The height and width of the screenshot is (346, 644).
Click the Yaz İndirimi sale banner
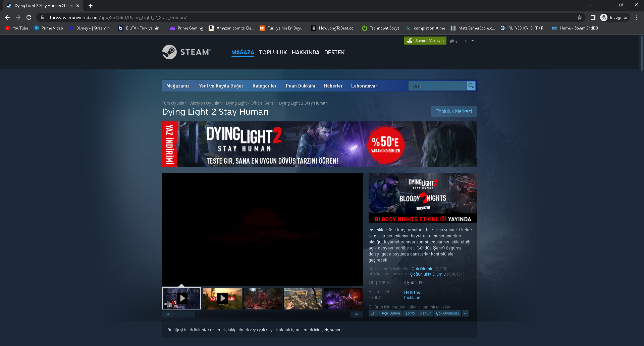pos(319,144)
